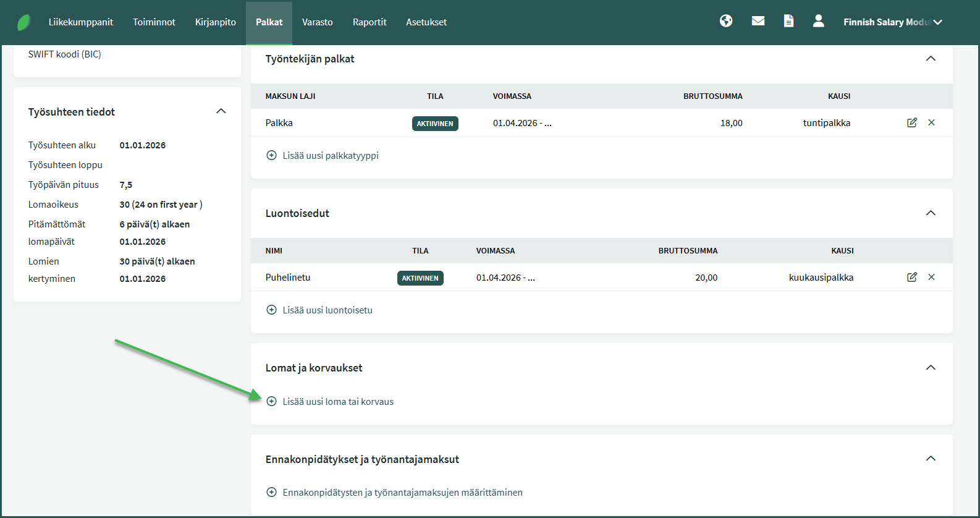The height and width of the screenshot is (518, 980).
Task: Click Lisää uusi palkkatyyppi link
Action: [x=330, y=156]
